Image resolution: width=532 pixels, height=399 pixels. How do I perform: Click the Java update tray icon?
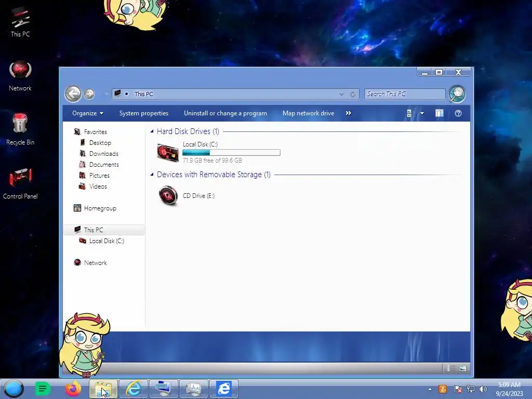tap(443, 389)
